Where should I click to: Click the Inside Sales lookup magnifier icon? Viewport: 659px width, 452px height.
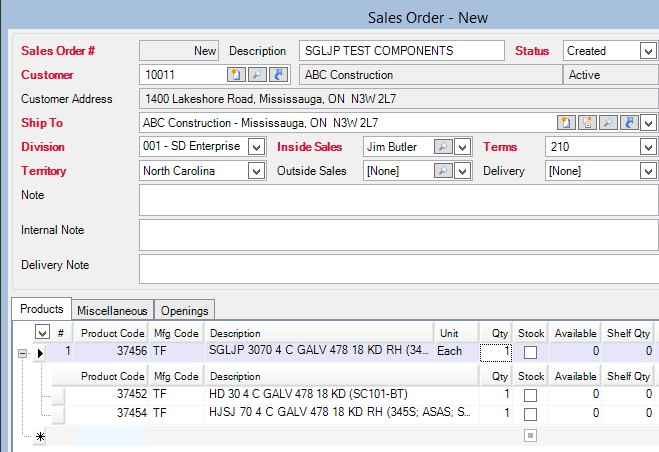[441, 147]
